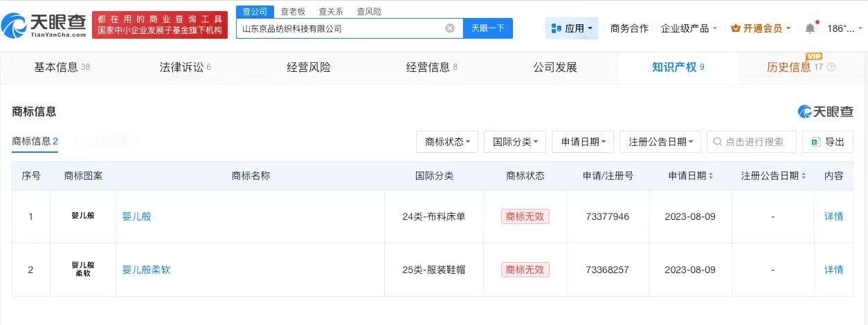The width and height of the screenshot is (868, 325).
Task: Open the 注册公告日期 filter dropdown
Action: click(x=660, y=142)
